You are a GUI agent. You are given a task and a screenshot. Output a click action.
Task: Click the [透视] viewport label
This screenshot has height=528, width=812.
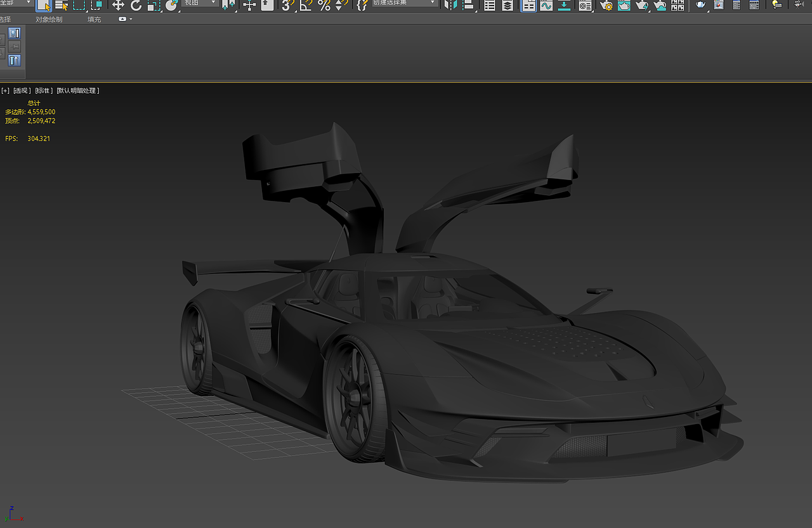pyautogui.click(x=22, y=91)
